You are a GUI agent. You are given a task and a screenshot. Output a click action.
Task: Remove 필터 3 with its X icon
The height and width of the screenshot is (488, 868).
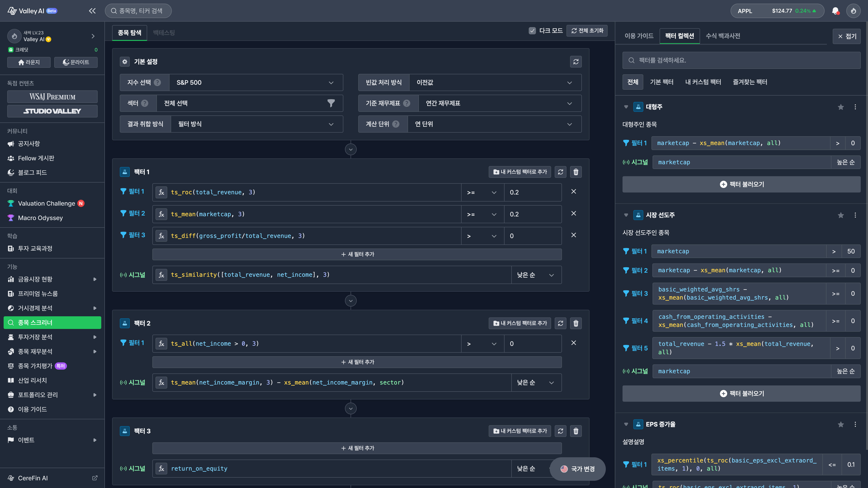coord(574,235)
